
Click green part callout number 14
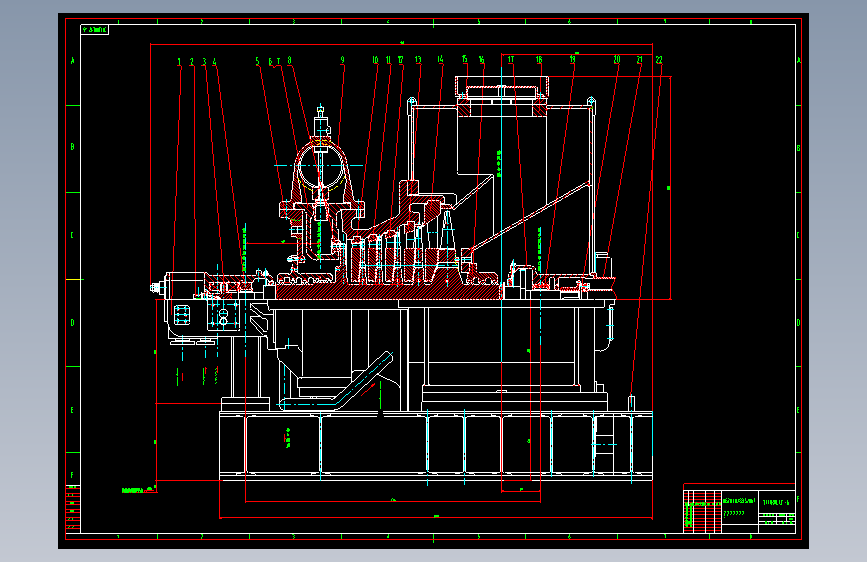click(440, 59)
